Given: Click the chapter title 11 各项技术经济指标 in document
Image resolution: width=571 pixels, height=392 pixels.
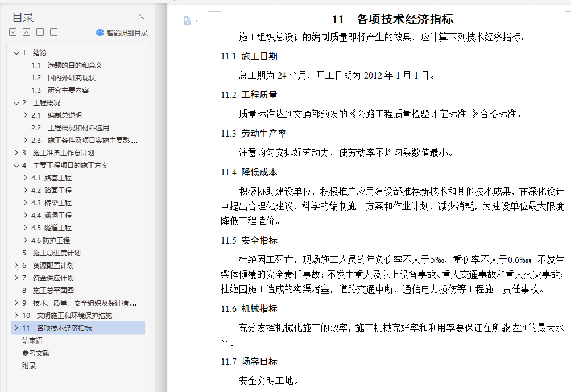Looking at the screenshot, I should click(392, 19).
